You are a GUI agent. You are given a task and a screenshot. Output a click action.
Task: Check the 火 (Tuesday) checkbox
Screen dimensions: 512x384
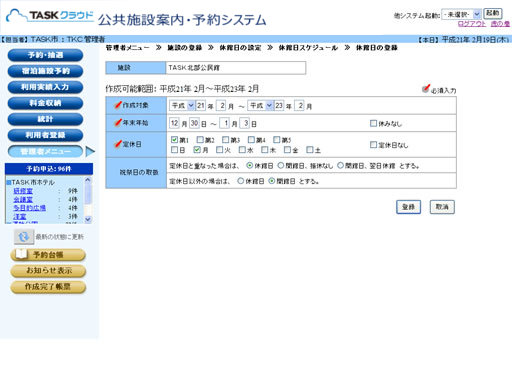[x=220, y=150]
